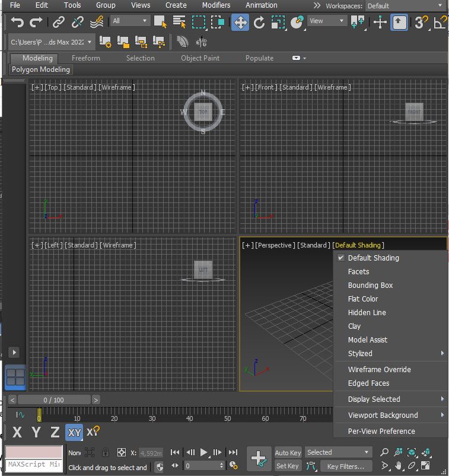Toggle the Selection Lock padlock
This screenshot has width=449, height=476.
coord(105,452)
